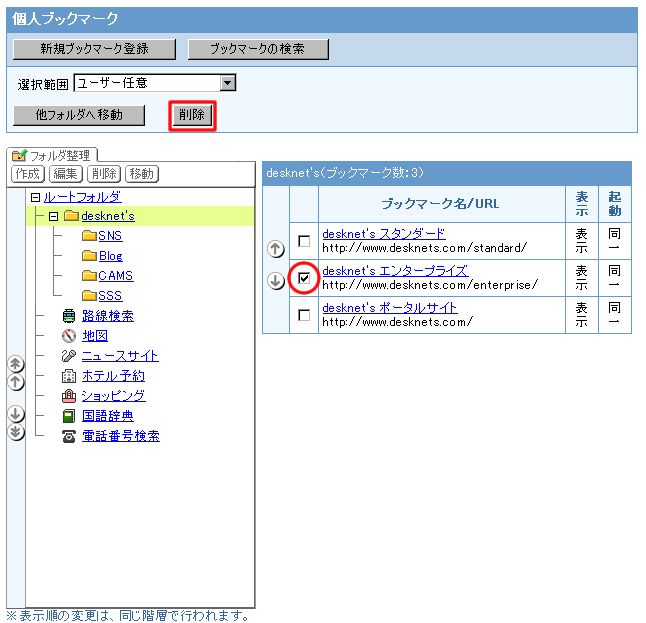The height and width of the screenshot is (623, 646).
Task: Open the 路線検索 link
Action: click(x=108, y=316)
